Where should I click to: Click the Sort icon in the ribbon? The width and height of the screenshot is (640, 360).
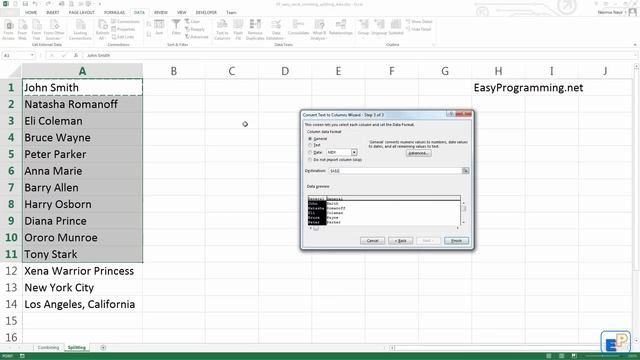point(159,28)
